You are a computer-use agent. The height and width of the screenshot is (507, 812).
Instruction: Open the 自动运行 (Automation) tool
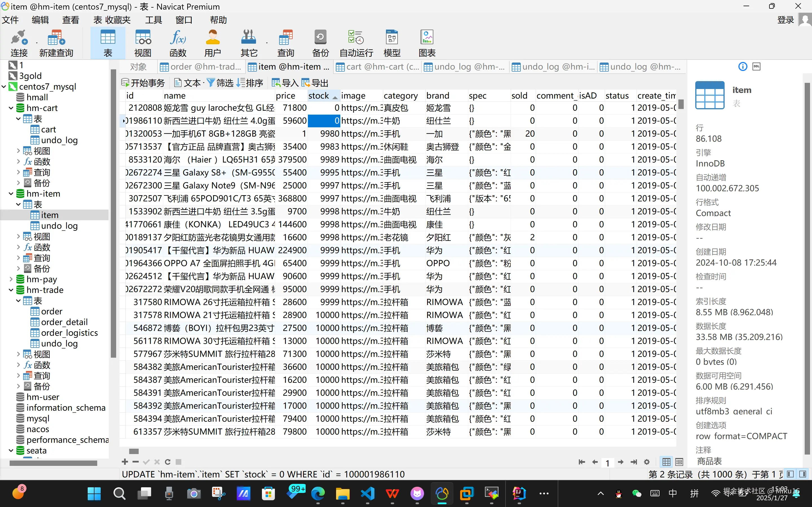(x=356, y=43)
